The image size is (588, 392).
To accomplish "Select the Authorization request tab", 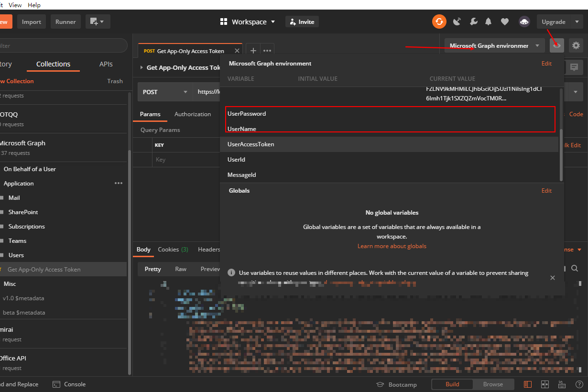I will (x=193, y=114).
